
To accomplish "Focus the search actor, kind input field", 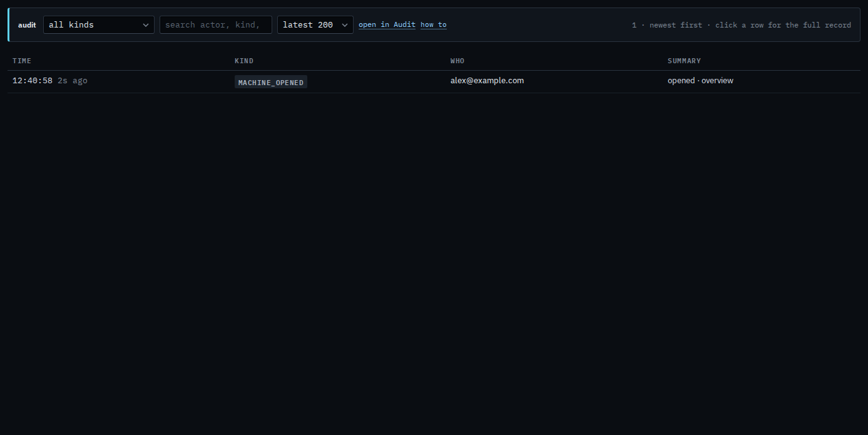I will tap(216, 25).
